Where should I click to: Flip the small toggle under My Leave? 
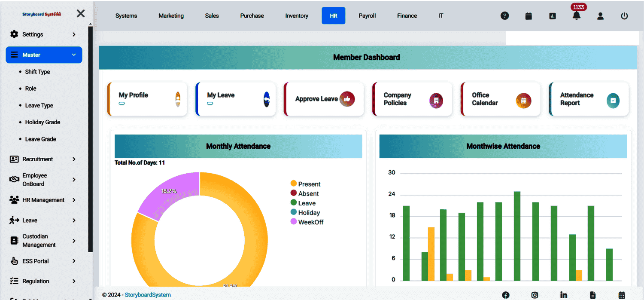210,104
